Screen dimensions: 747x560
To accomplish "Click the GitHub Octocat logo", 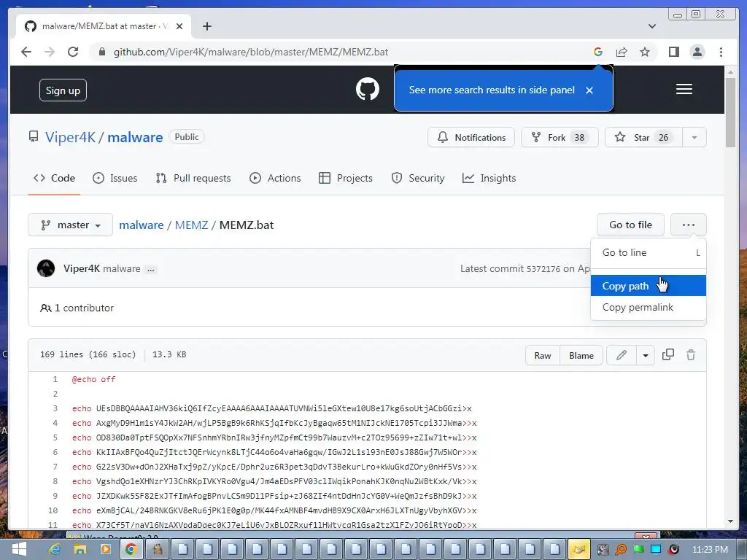I will pyautogui.click(x=368, y=89).
